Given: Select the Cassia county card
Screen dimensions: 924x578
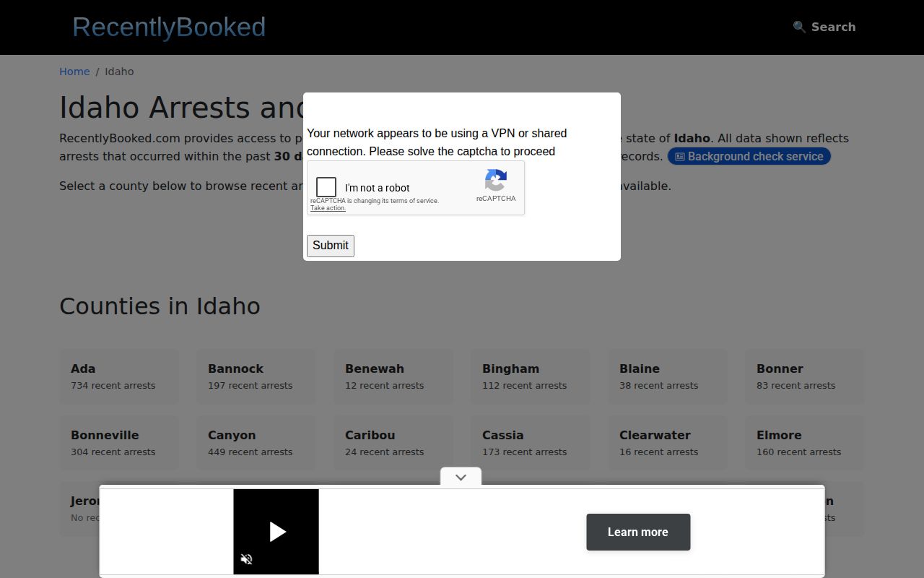Looking at the screenshot, I should (x=531, y=443).
